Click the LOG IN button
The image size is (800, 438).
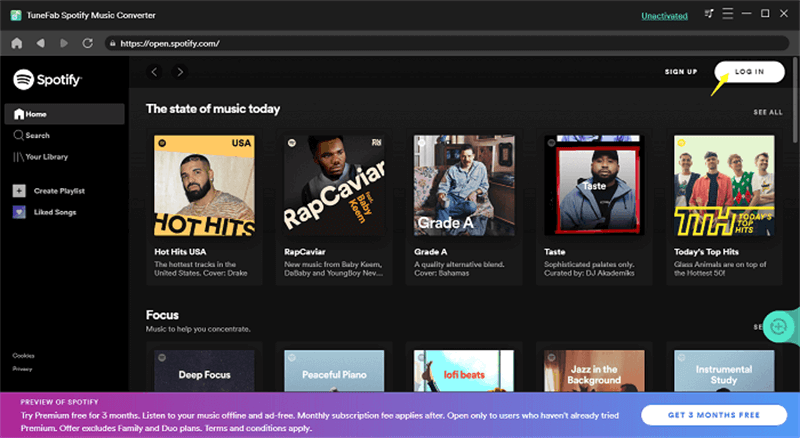pyautogui.click(x=749, y=72)
